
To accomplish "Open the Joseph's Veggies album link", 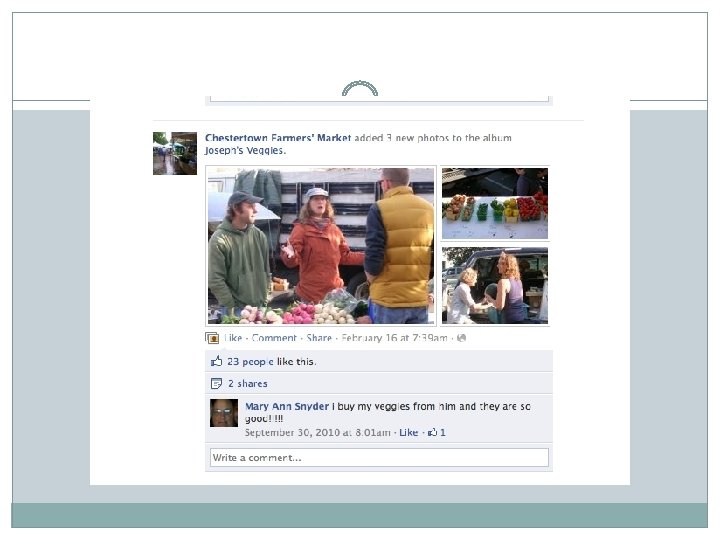I will (x=245, y=151).
